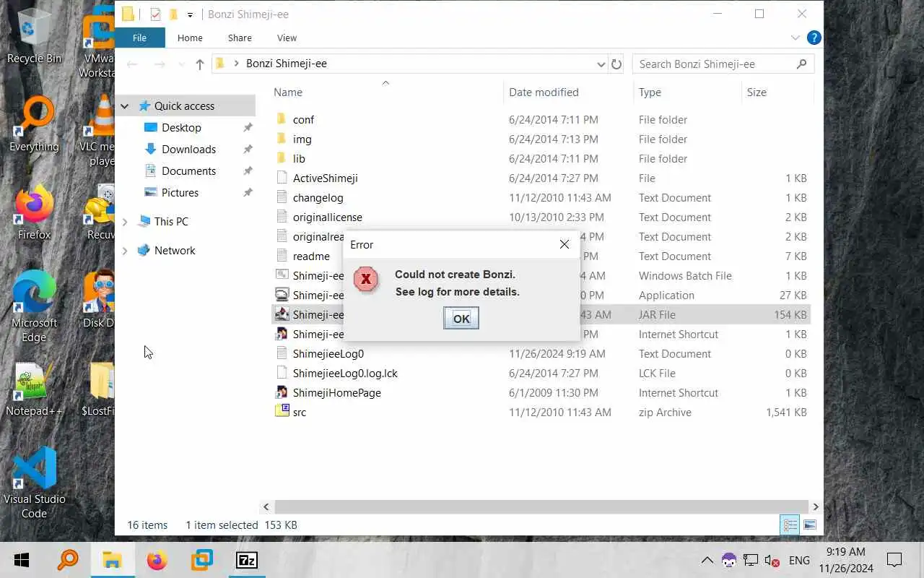Open the View ribbon tab
The width and height of the screenshot is (924, 578).
(x=287, y=38)
